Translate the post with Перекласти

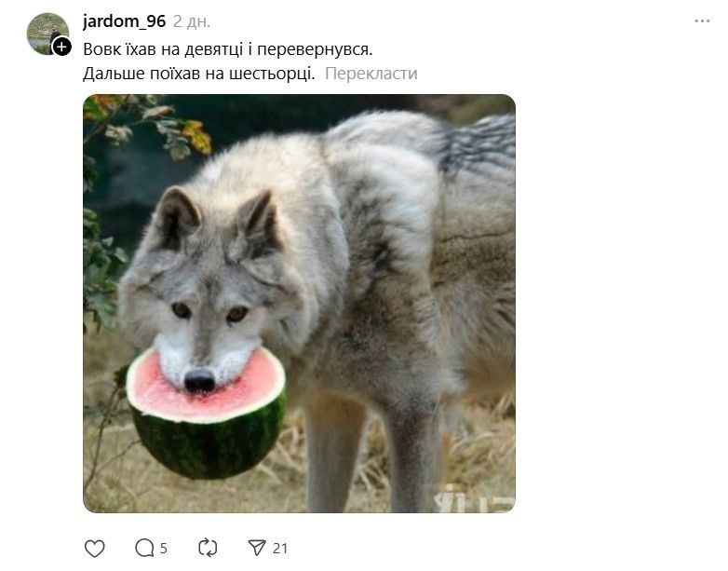pos(371,74)
